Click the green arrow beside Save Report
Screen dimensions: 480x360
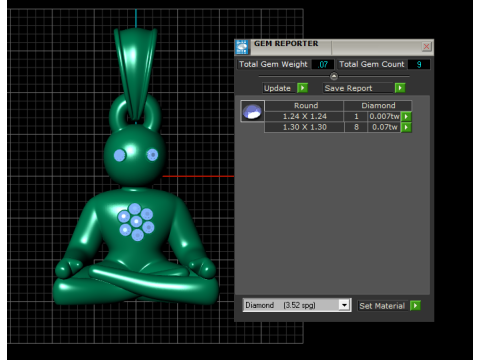tap(400, 88)
